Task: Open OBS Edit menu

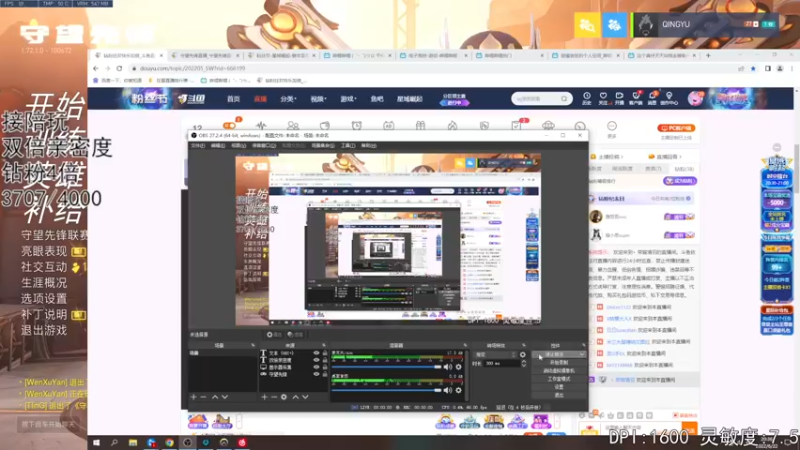Action: (218, 146)
